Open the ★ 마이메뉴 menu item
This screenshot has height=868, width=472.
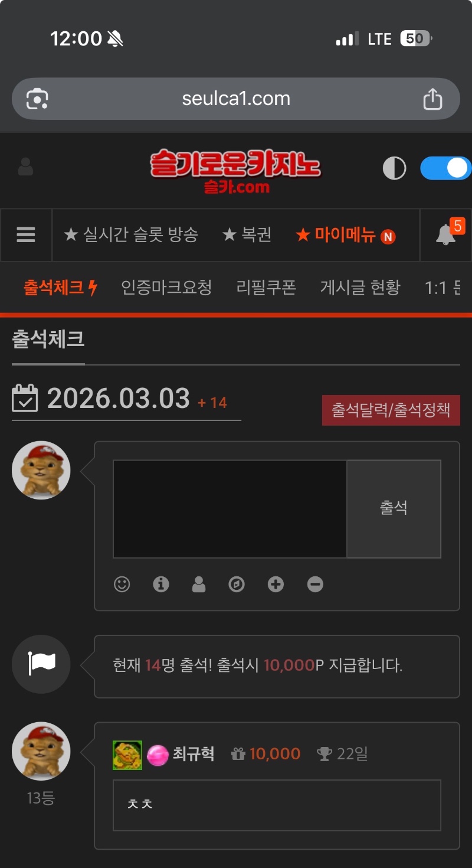345,235
